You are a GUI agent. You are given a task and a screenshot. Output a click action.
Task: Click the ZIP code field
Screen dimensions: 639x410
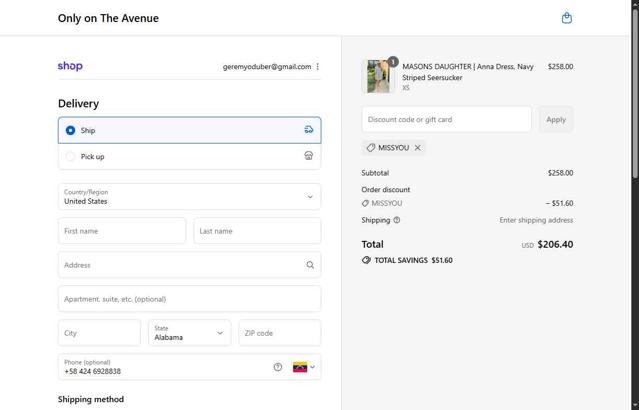[280, 333]
